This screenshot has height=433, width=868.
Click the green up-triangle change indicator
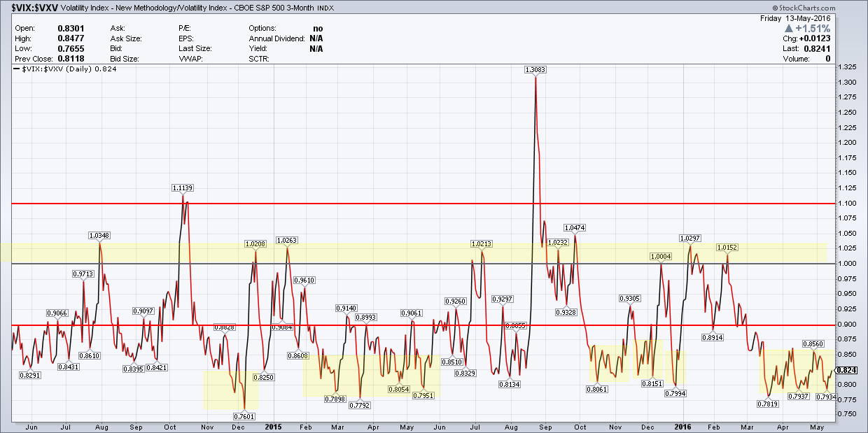[789, 29]
